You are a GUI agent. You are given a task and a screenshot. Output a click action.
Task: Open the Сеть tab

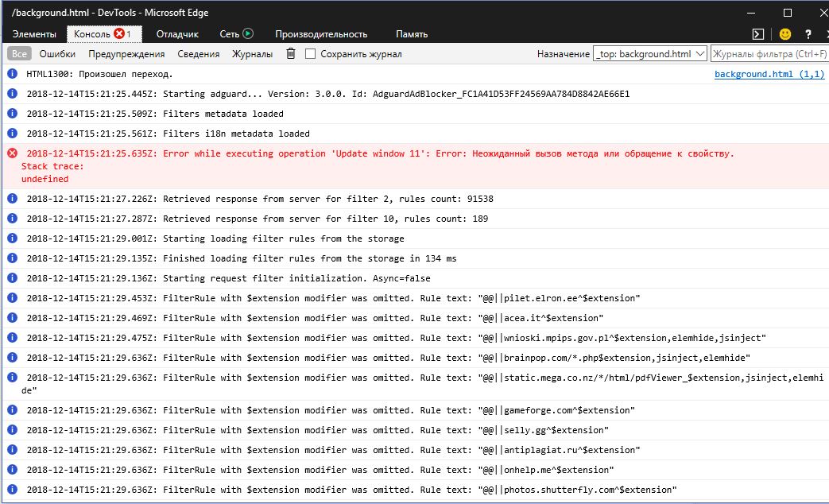[x=236, y=34]
